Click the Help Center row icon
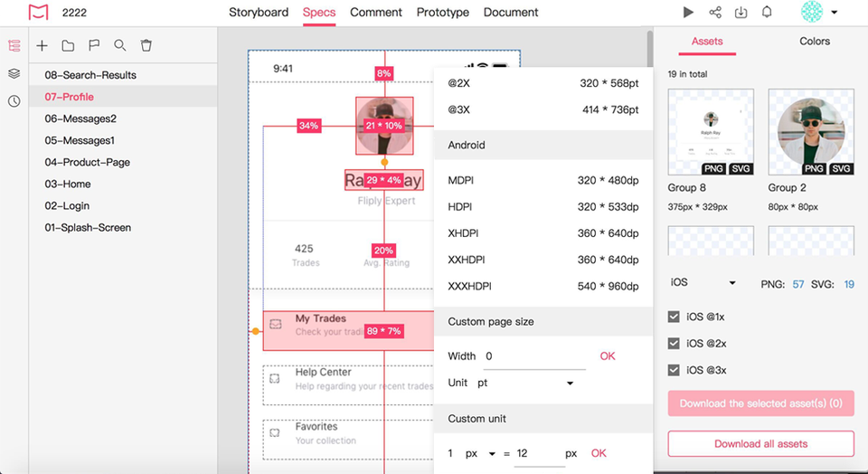 pos(275,379)
